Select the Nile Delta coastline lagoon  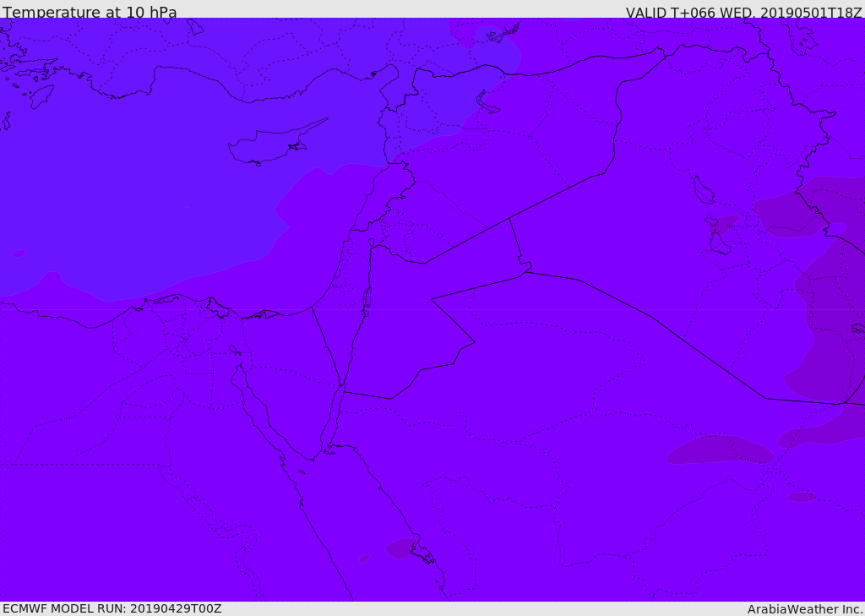tap(164, 300)
